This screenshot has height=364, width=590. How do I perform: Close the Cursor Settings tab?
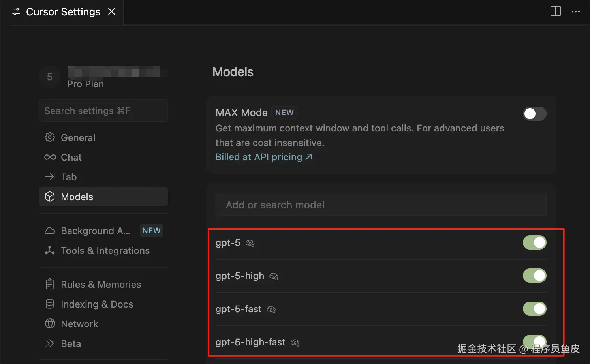112,11
